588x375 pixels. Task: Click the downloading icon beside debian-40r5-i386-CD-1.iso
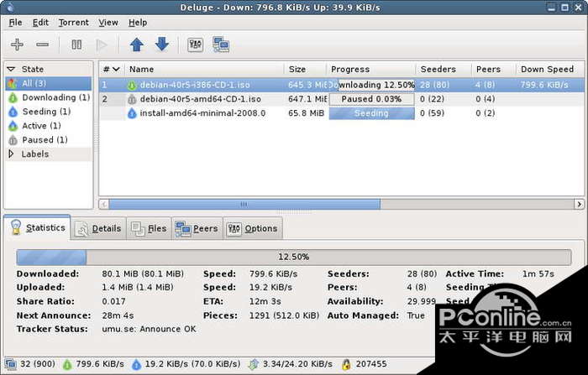[x=132, y=86]
